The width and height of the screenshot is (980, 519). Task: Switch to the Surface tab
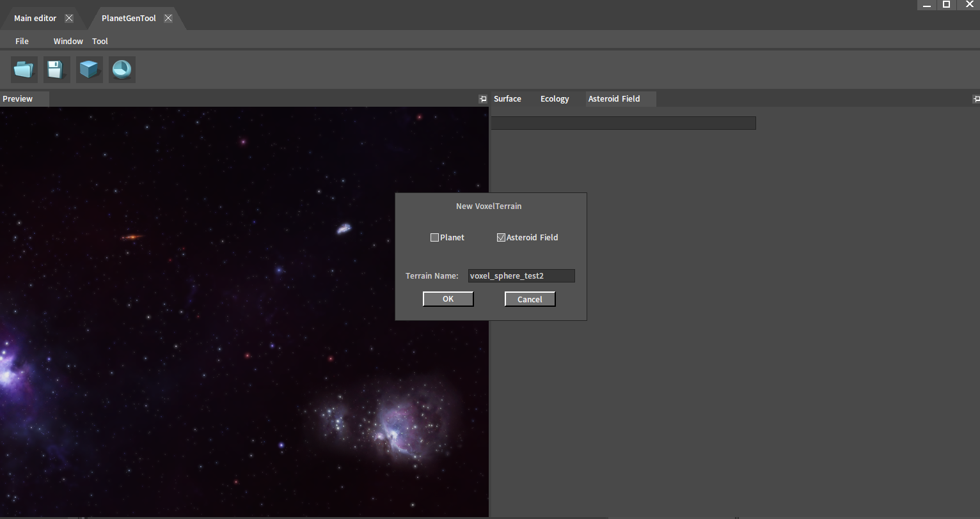pos(507,99)
